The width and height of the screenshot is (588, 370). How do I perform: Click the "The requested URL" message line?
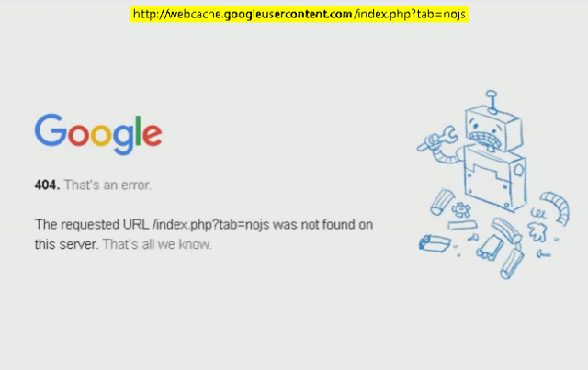tap(204, 225)
